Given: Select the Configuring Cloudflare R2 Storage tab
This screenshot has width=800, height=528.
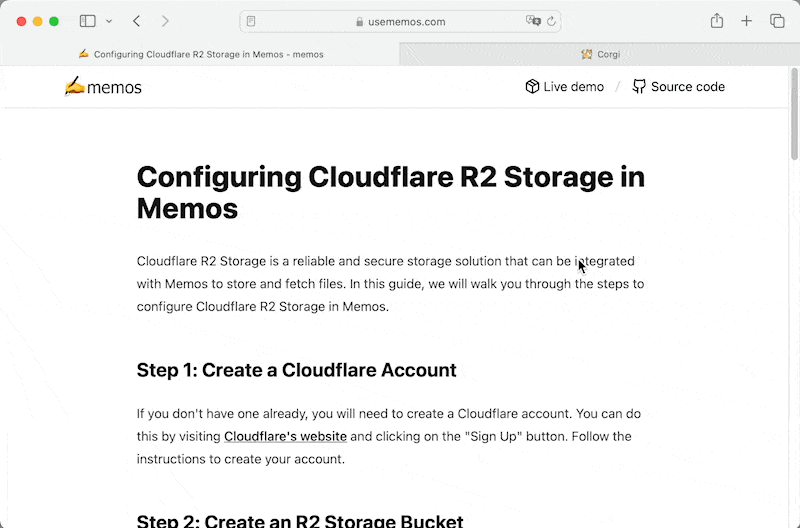Looking at the screenshot, I should pyautogui.click(x=200, y=54).
